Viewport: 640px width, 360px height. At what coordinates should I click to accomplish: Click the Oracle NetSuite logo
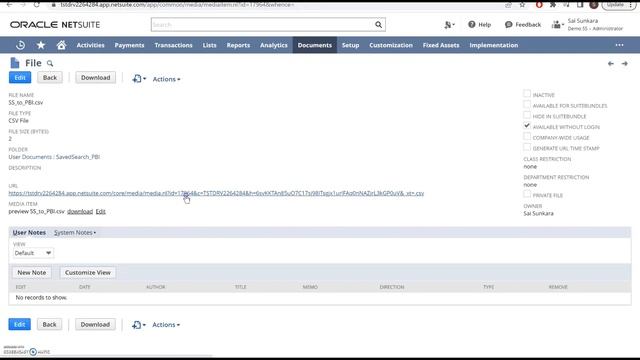(55, 25)
